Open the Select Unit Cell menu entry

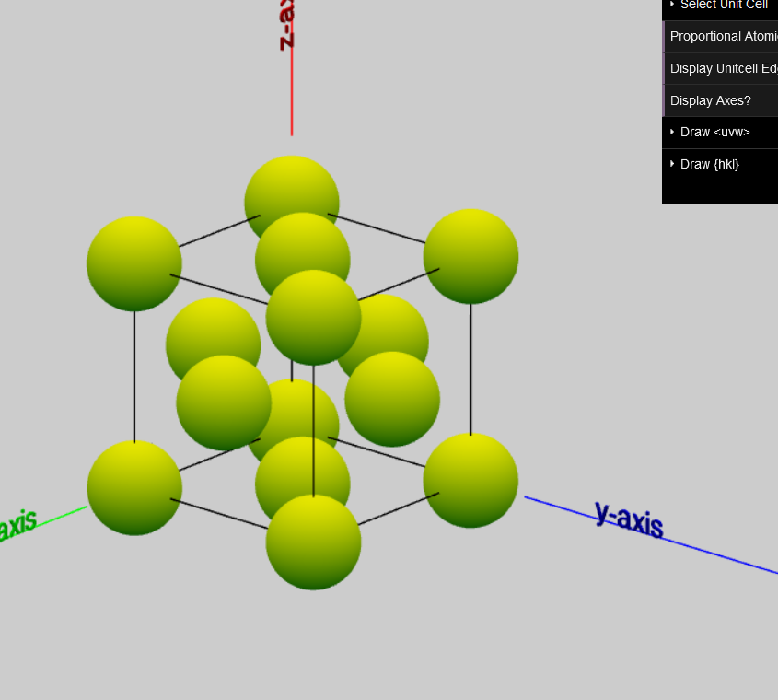point(725,5)
